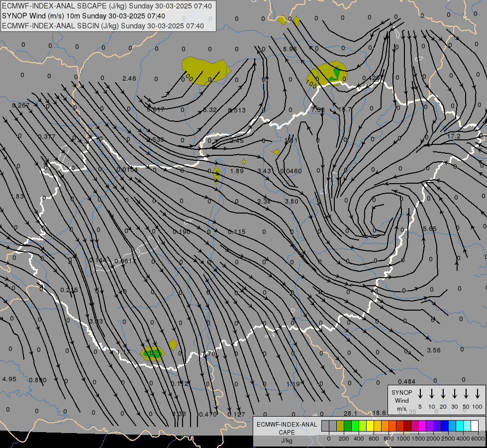
Task: Click the 800 tick label on the CAPE scale
Action: click(x=389, y=439)
